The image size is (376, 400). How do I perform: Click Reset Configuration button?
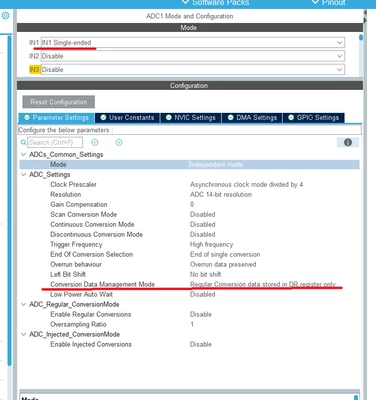point(59,102)
